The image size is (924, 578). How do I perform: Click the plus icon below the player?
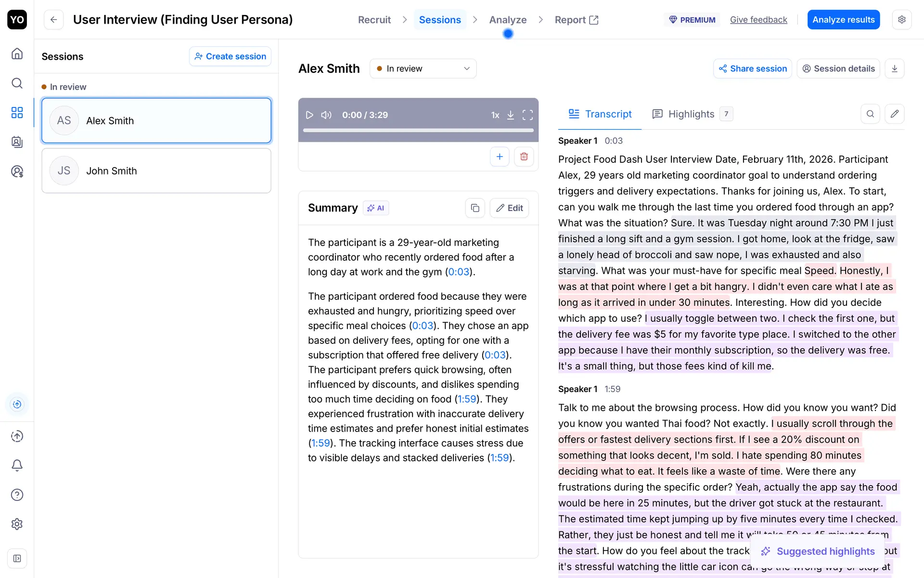500,157
